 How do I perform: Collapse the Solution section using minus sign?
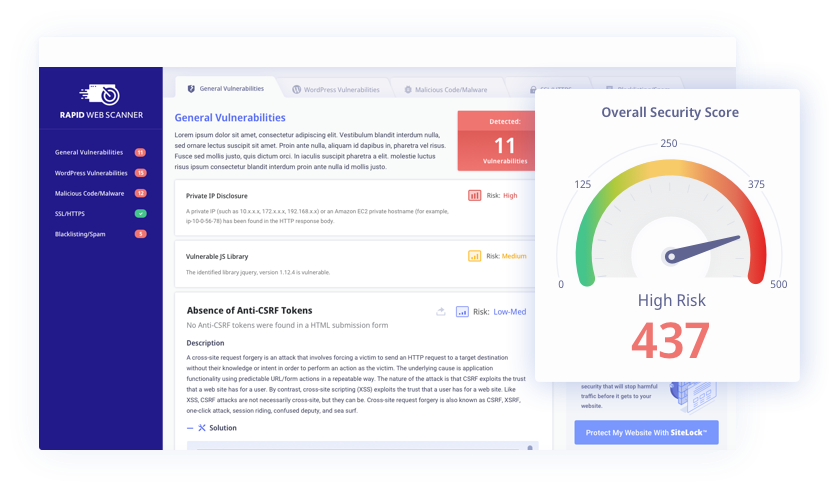click(190, 428)
